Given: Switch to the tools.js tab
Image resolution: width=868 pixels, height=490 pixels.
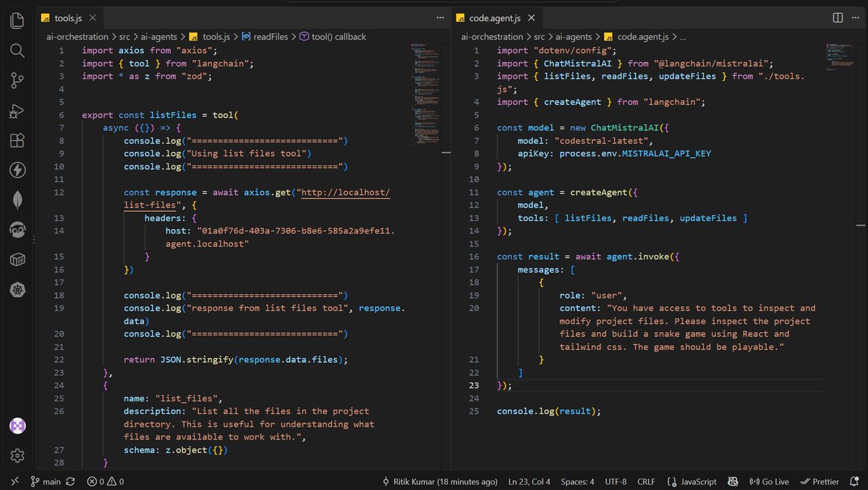Looking at the screenshot, I should pyautogui.click(x=69, y=17).
